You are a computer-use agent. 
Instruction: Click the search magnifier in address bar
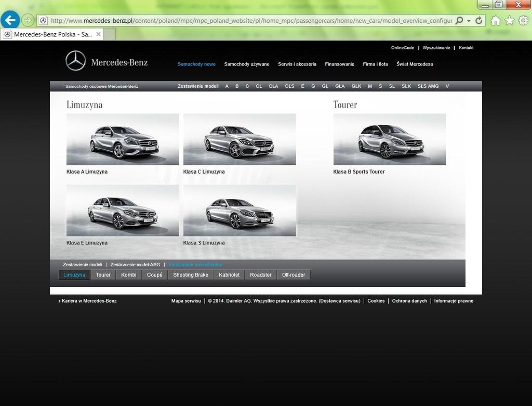point(459,20)
